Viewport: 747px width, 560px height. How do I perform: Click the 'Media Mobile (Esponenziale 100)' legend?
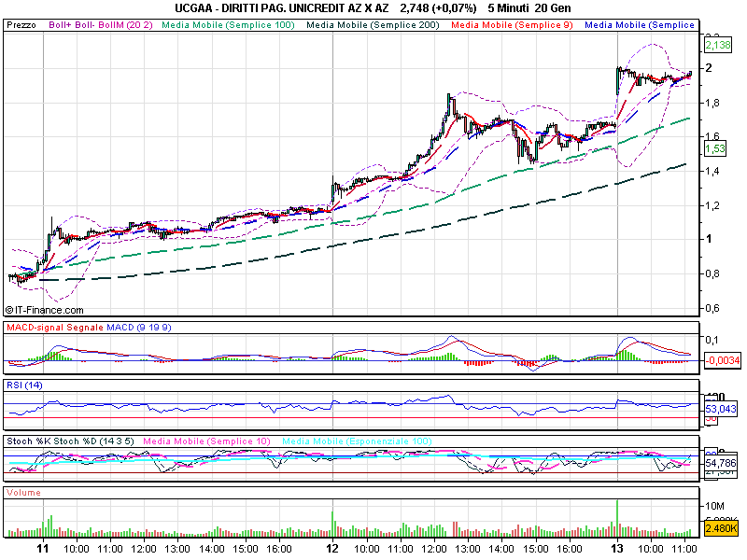pos(357,441)
